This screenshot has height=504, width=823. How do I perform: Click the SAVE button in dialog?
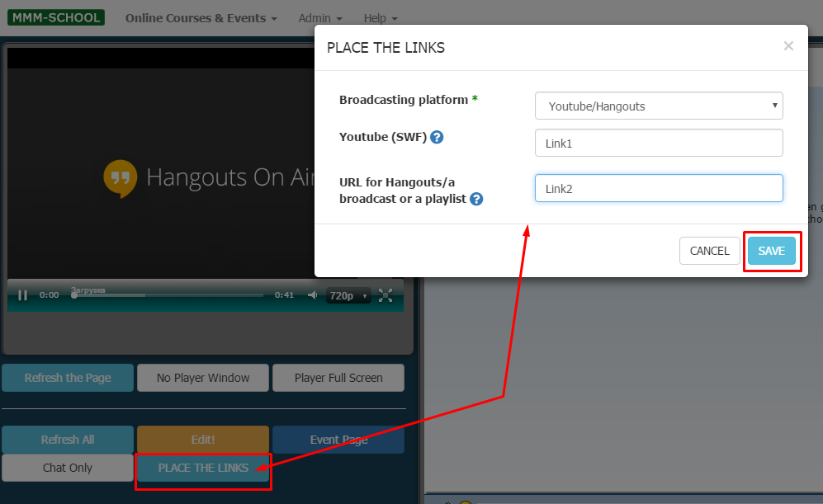pyautogui.click(x=772, y=251)
